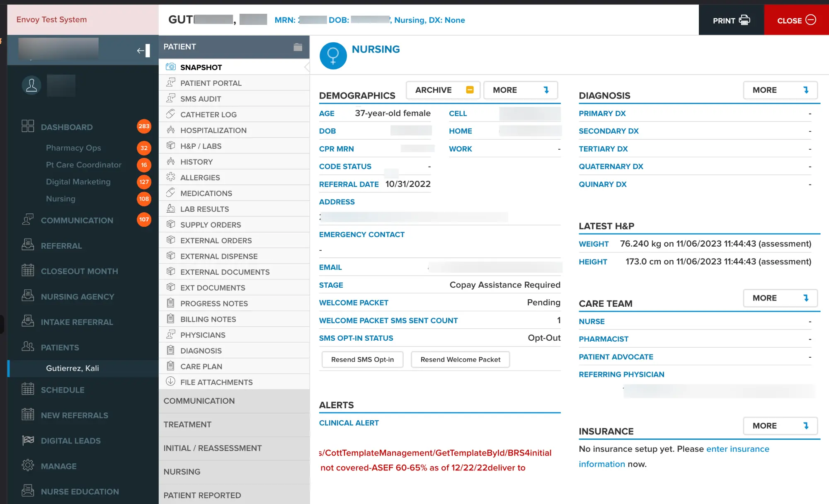Click Resend SMS Opt-in toggle button

pos(362,359)
